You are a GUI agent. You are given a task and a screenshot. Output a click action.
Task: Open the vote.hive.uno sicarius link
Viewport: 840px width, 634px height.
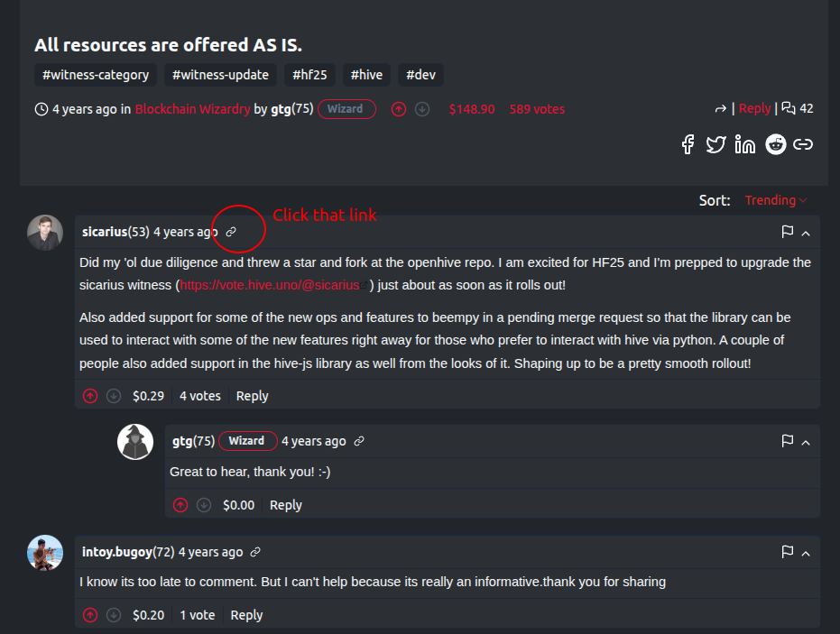(269, 285)
